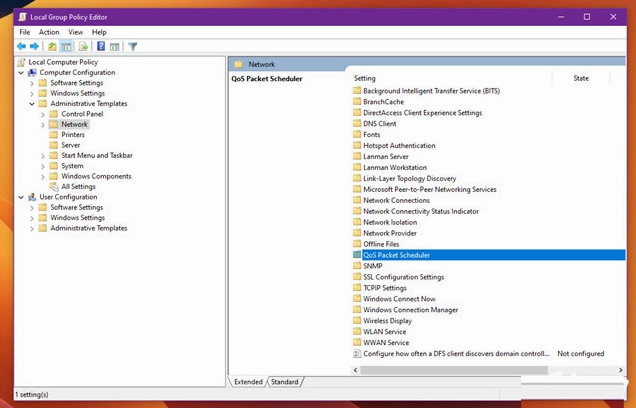Expand the Control Panel tree node
636x408 pixels.
click(x=43, y=114)
